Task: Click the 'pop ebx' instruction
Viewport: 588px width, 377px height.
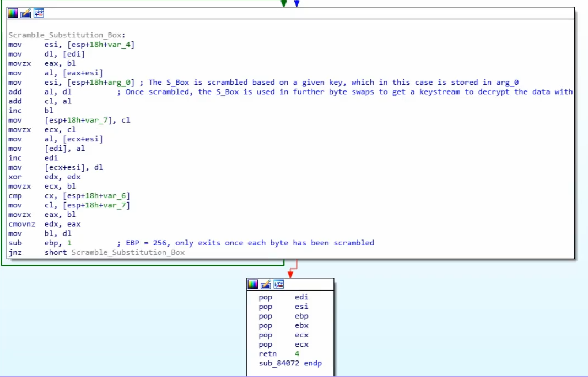Action: tap(283, 326)
